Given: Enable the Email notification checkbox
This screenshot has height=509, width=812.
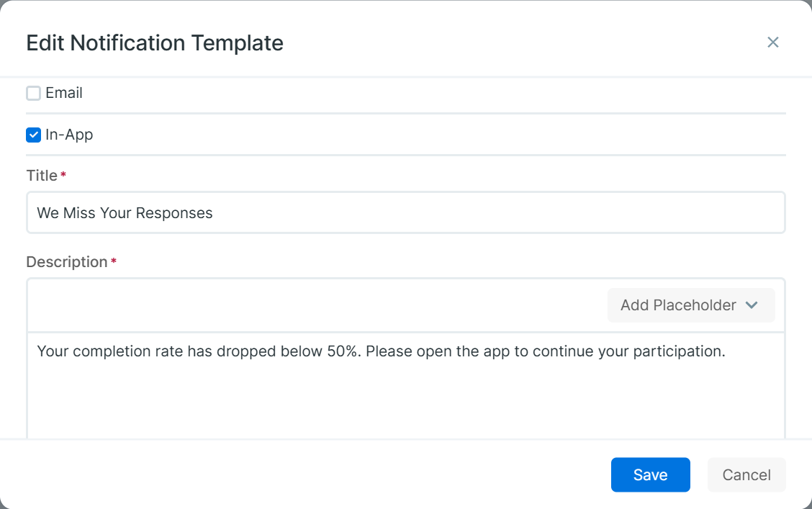Looking at the screenshot, I should 33,94.
